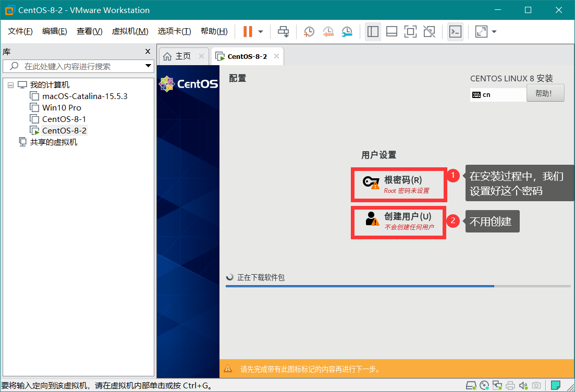This screenshot has width=575, height=392.
Task: Click the 帮助! button
Action: [x=545, y=93]
